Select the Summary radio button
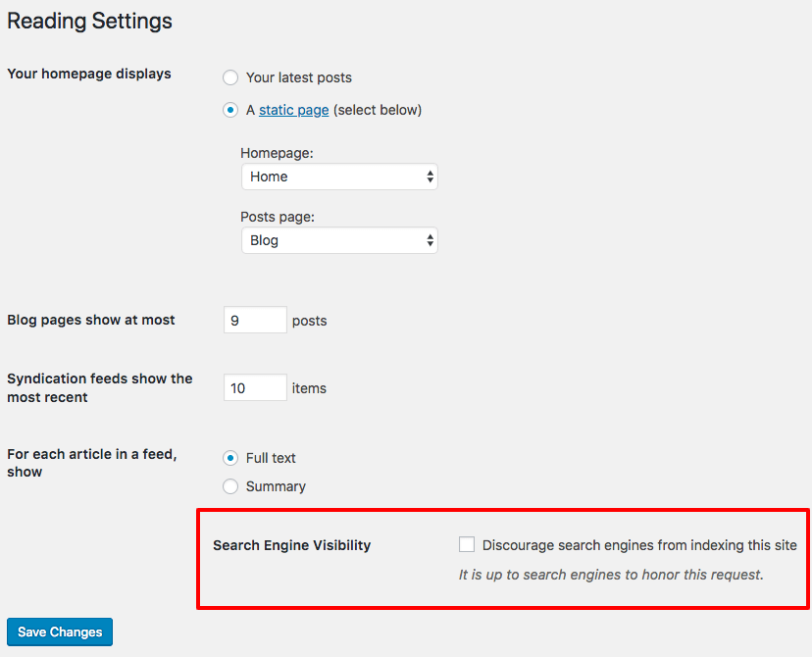Image resolution: width=812 pixels, height=657 pixels. (230, 486)
